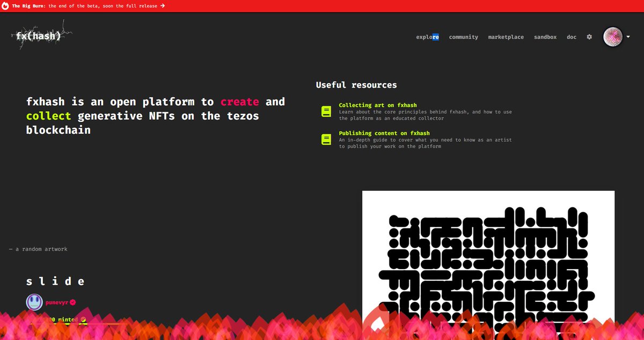This screenshot has width=644, height=340.
Task: Open the settings gear icon
Action: pos(589,37)
